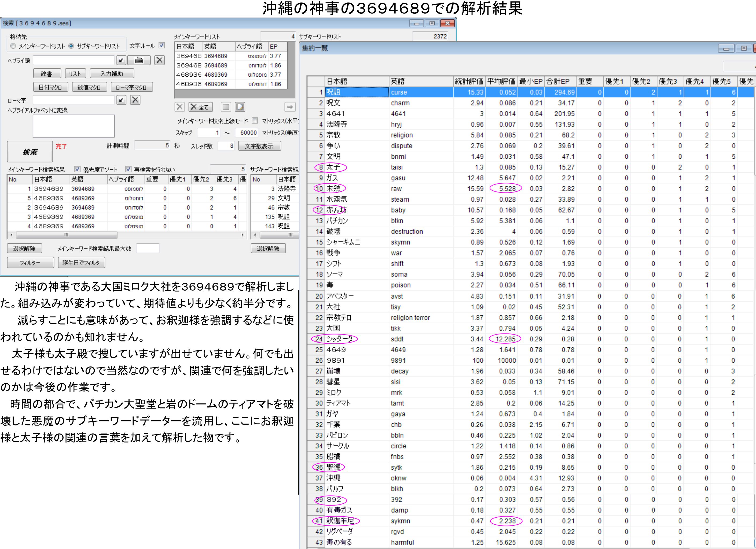Toggle the 文字ルール checkbox
The width and height of the screenshot is (756, 549).
click(x=162, y=45)
